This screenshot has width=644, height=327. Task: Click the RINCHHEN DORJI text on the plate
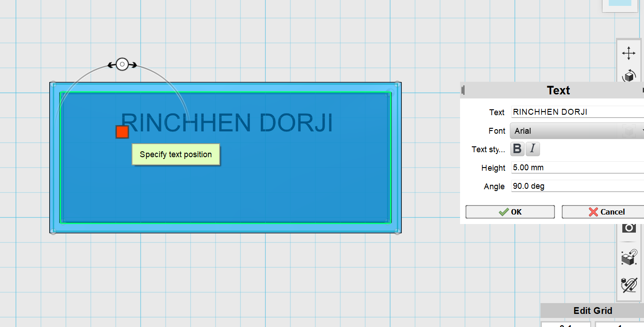coord(226,123)
